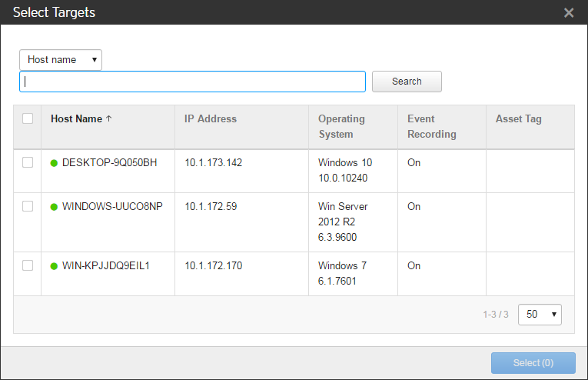This screenshot has width=588, height=380.
Task: Click the Event Recording column header
Action: (431, 126)
